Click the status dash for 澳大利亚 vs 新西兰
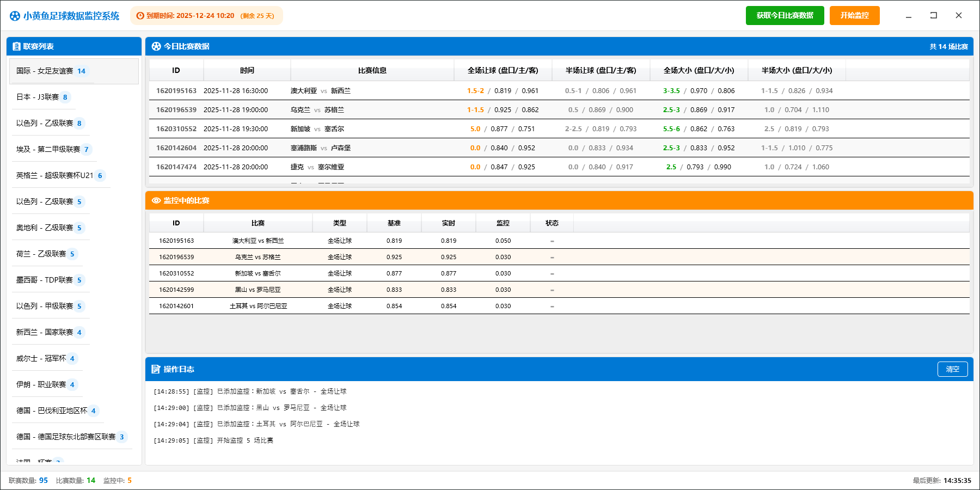Screen dimensions: 980x490 [x=552, y=240]
